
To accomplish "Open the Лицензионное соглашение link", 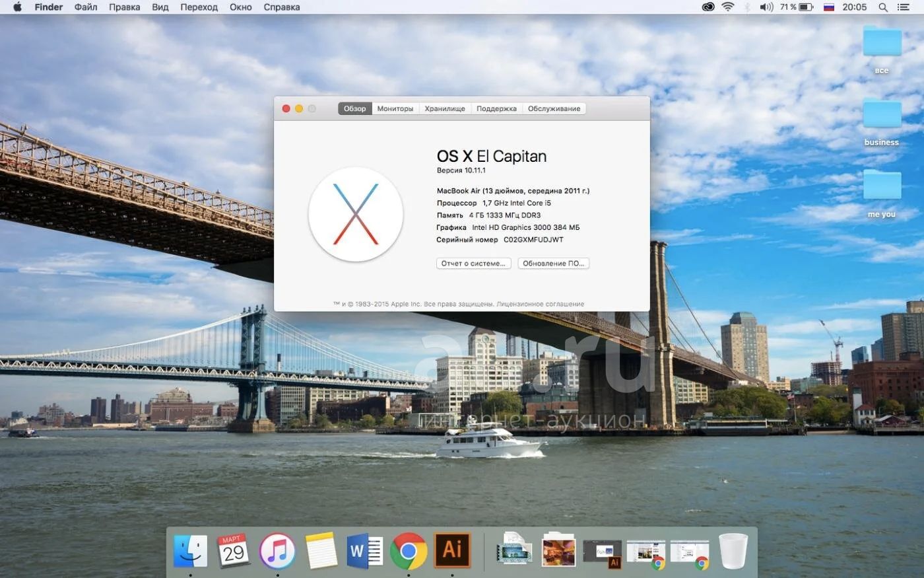I will (x=541, y=304).
